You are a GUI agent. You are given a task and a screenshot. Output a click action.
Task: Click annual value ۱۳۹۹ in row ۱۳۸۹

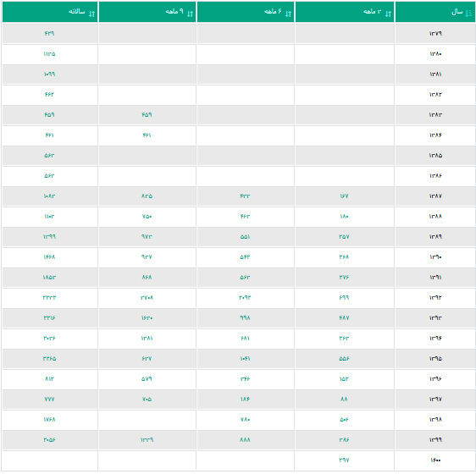(49, 237)
